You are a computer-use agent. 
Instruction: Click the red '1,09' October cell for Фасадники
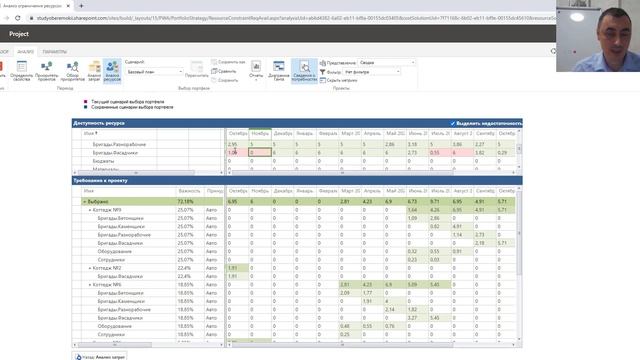pyautogui.click(x=237, y=153)
